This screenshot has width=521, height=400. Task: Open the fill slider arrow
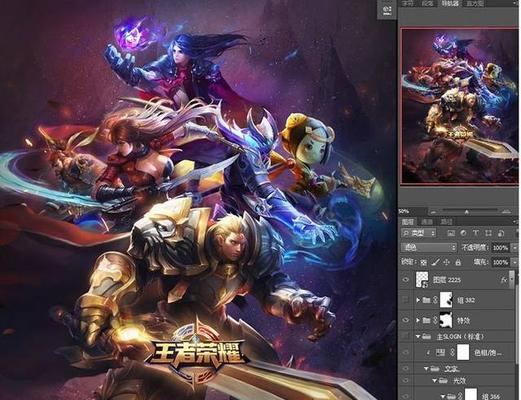(515, 263)
